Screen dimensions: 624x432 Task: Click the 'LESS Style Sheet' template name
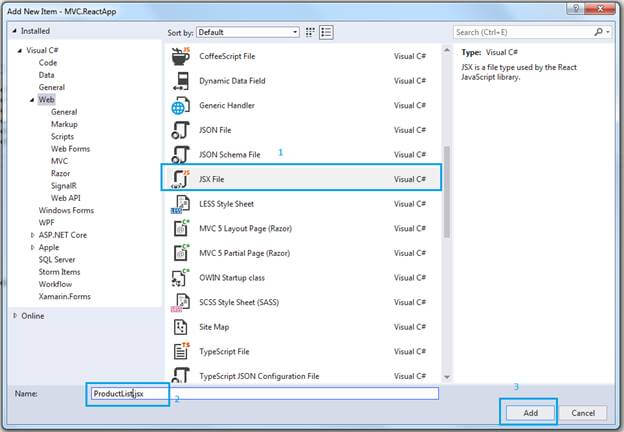pos(226,204)
